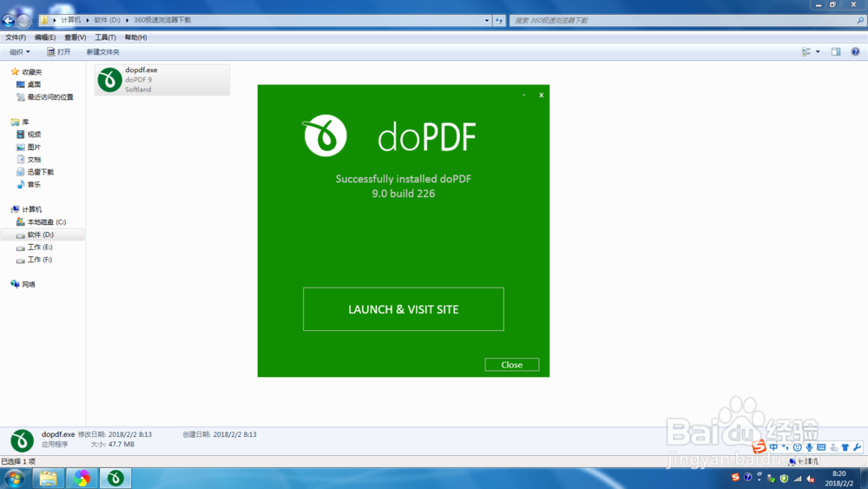Click the doPDF taskbar icon
This screenshot has height=489, width=868.
(x=115, y=478)
